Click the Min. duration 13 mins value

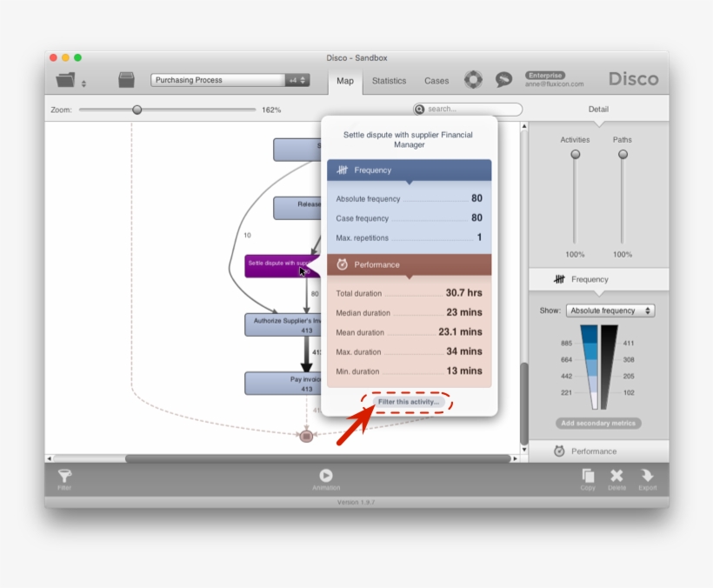point(463,371)
